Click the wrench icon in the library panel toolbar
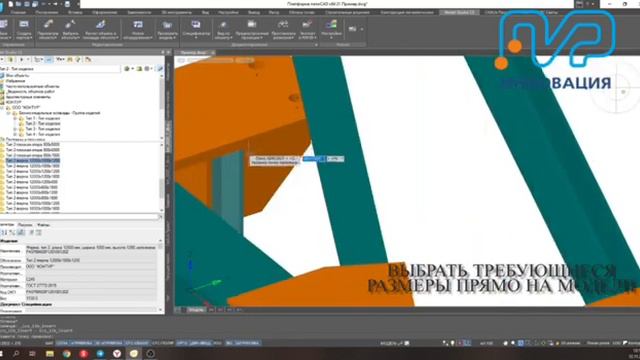Viewport: 640px width, 360px height. (x=78, y=60)
